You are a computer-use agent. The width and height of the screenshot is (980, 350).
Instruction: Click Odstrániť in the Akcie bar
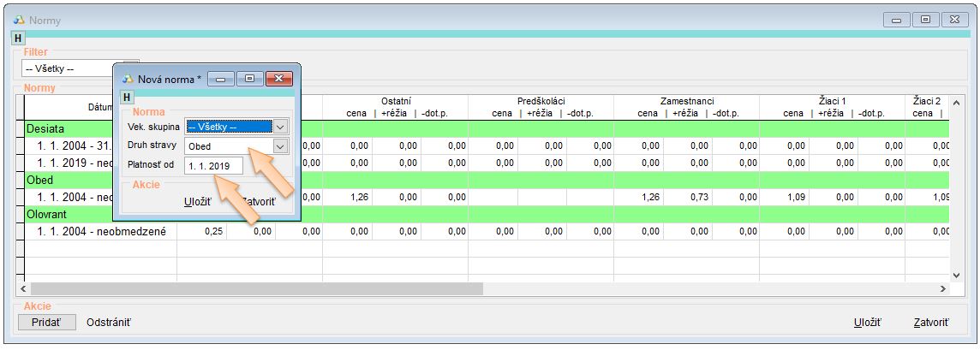109,323
